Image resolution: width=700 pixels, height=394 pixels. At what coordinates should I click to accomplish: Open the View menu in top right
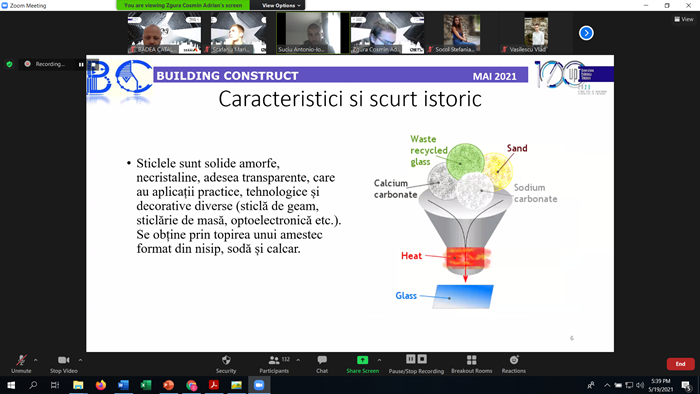(683, 19)
